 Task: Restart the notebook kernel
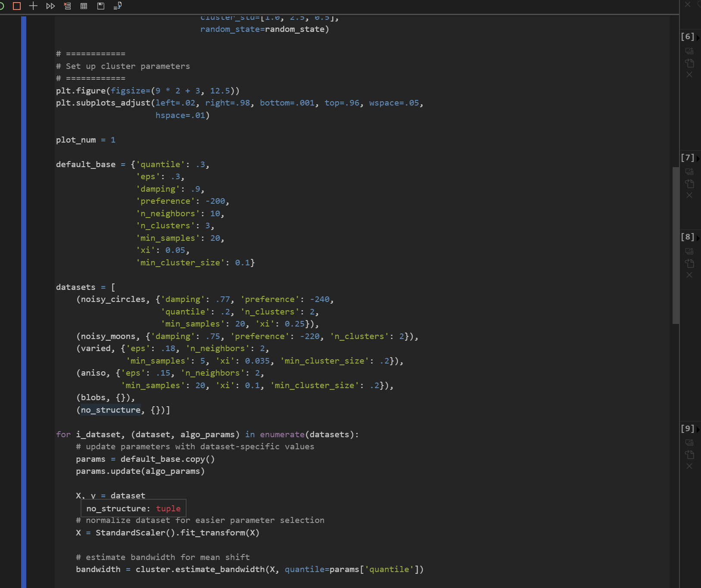[x=1, y=6]
